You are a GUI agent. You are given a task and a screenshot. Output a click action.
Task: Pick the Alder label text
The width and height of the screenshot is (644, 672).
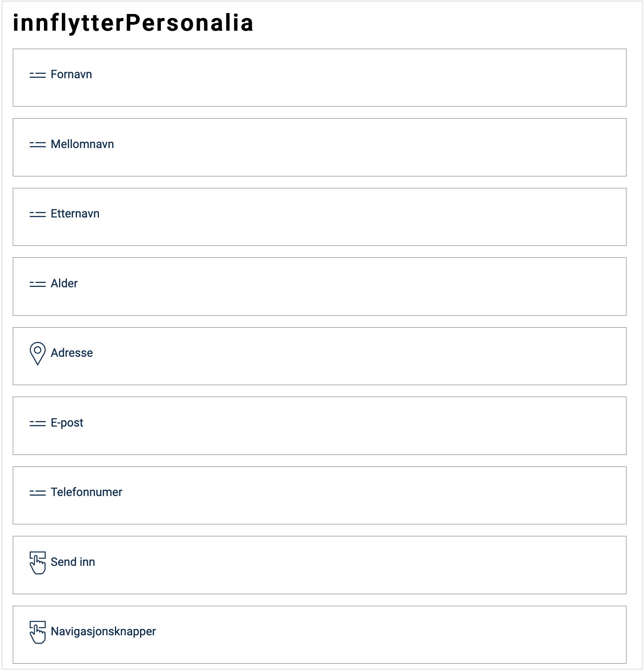64,283
